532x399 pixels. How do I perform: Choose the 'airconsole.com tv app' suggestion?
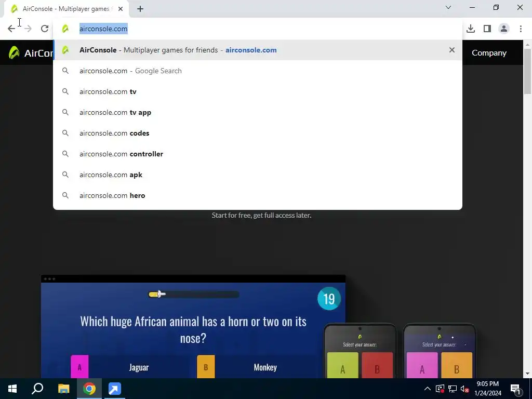(258, 112)
